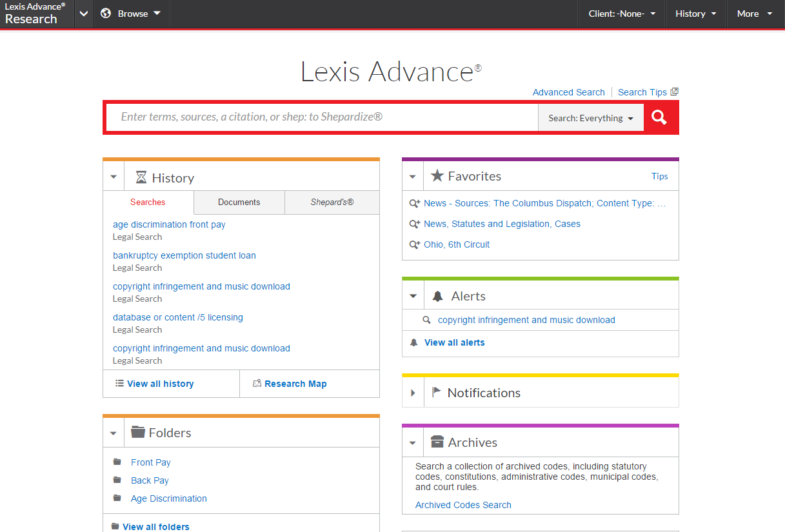
Task: Click the magnifier icon beside the copyright alert
Action: pyautogui.click(x=426, y=320)
